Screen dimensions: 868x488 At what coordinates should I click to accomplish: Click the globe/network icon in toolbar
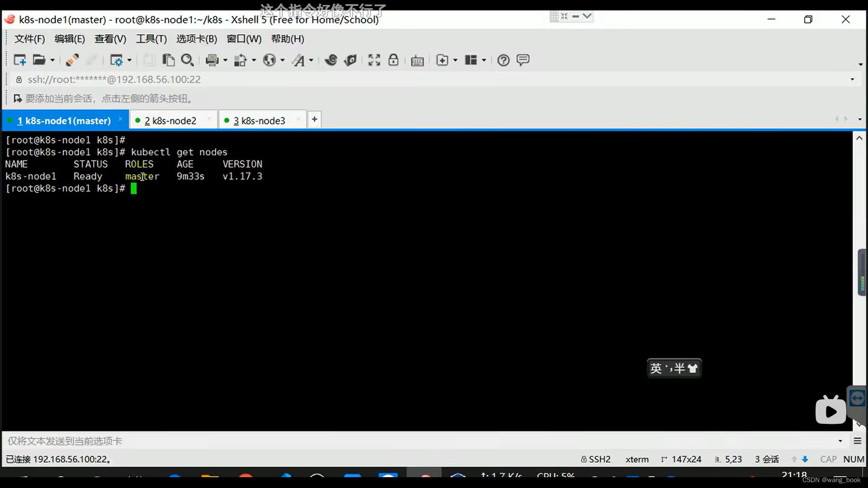pos(270,60)
